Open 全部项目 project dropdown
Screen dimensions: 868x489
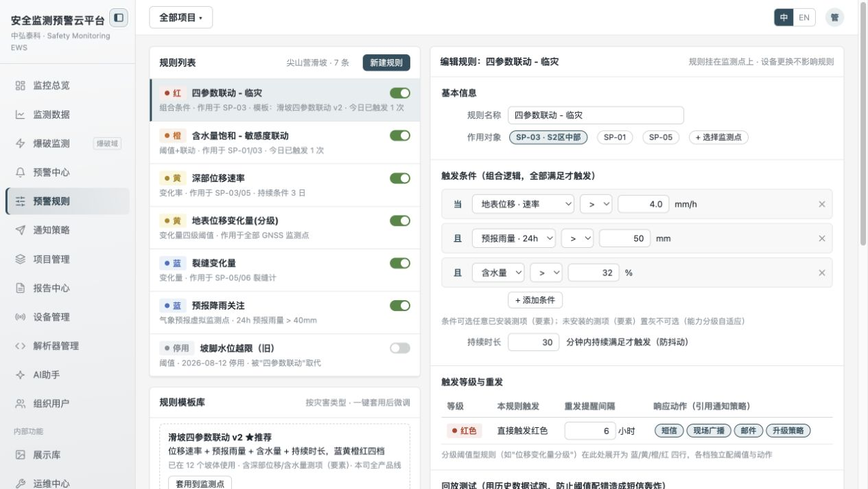tap(181, 18)
